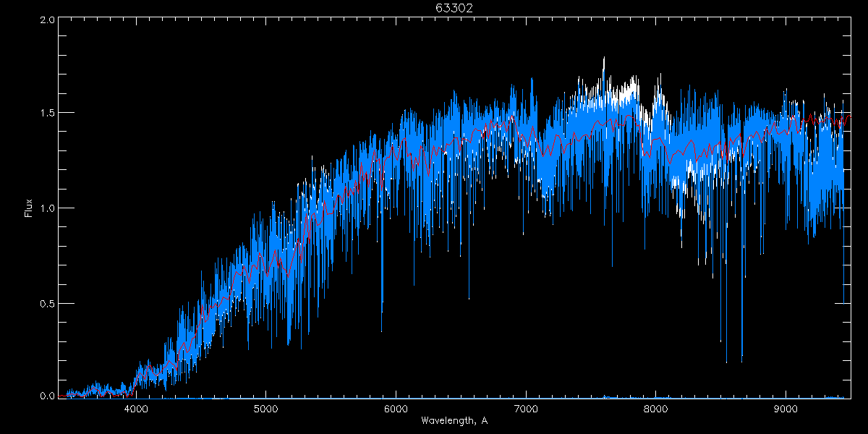This screenshot has width=868, height=434.
Task: Click bottom of deepest absorption line near 8500
Action: [x=726, y=361]
